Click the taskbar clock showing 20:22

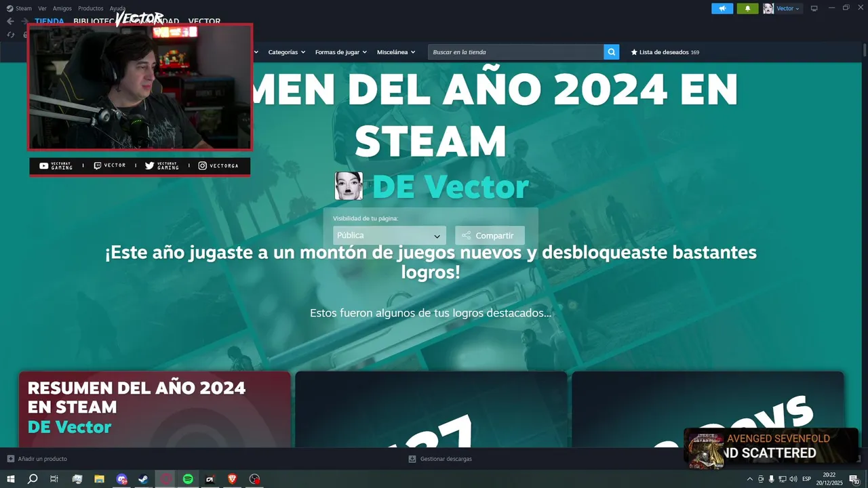point(829,479)
